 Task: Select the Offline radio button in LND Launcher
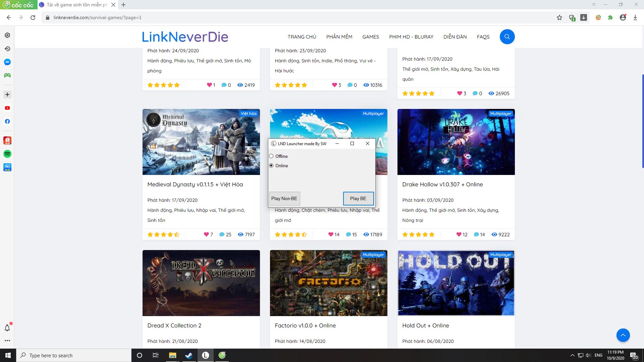271,156
